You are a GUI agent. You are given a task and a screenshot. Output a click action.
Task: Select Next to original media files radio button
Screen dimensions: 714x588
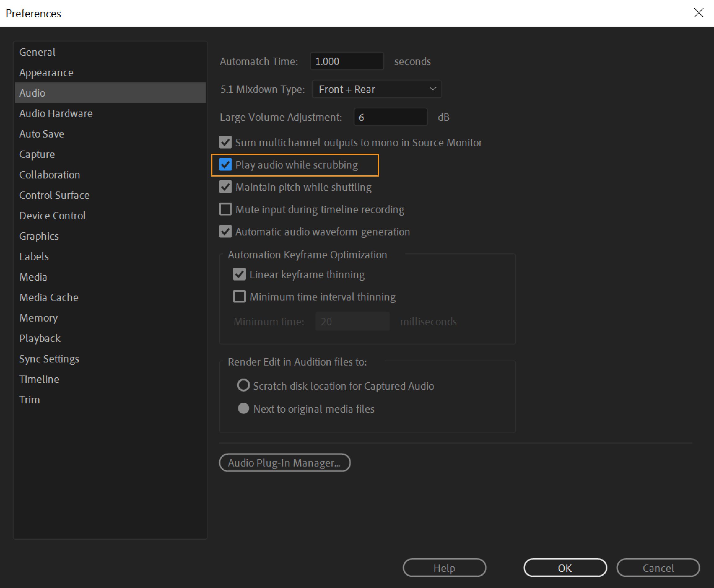(243, 410)
